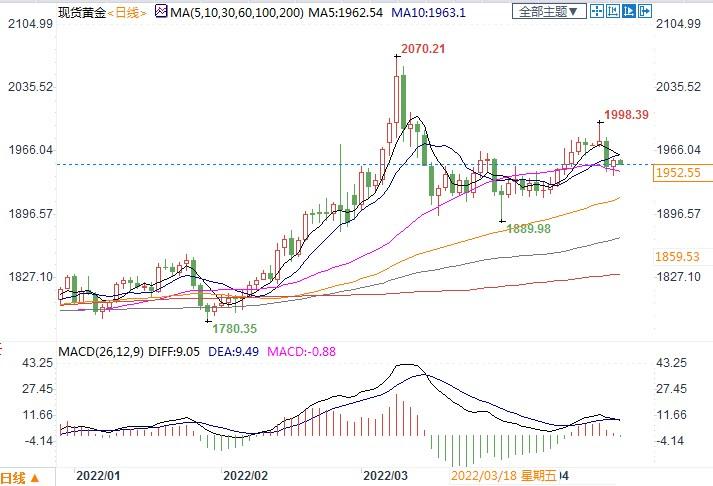
Task: Click the 现货黄金 chart title
Action: pos(82,12)
